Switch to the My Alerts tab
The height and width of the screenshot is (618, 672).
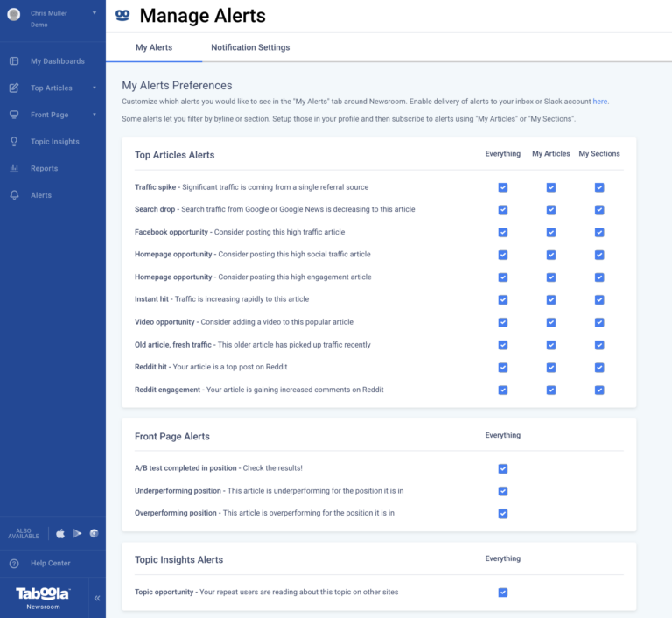[154, 47]
